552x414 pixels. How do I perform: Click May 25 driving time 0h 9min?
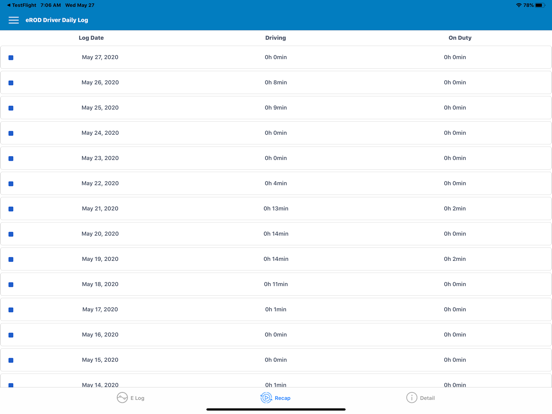(x=276, y=107)
